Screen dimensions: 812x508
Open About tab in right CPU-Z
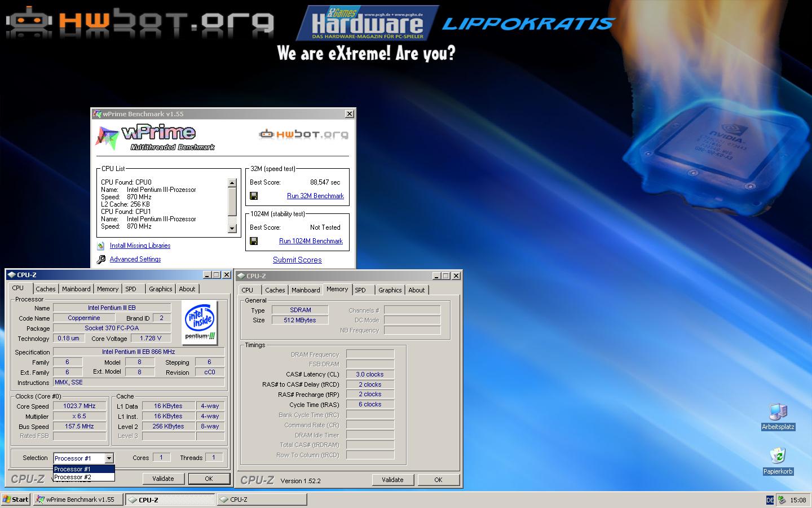[x=417, y=290]
